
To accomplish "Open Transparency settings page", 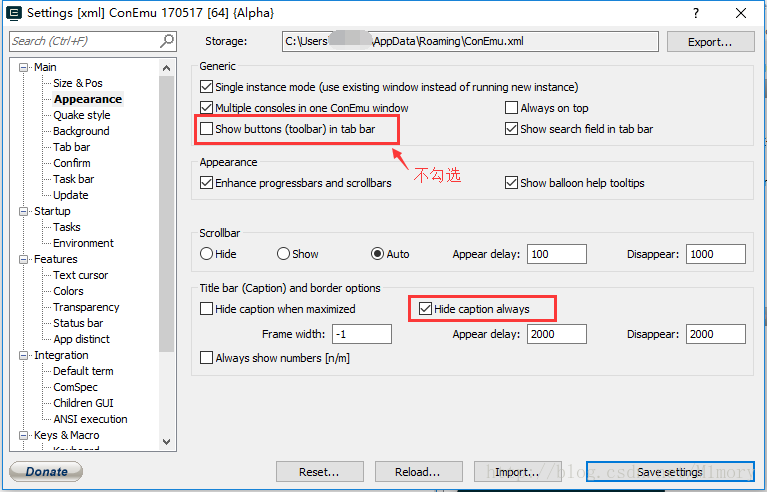I will pos(86,307).
